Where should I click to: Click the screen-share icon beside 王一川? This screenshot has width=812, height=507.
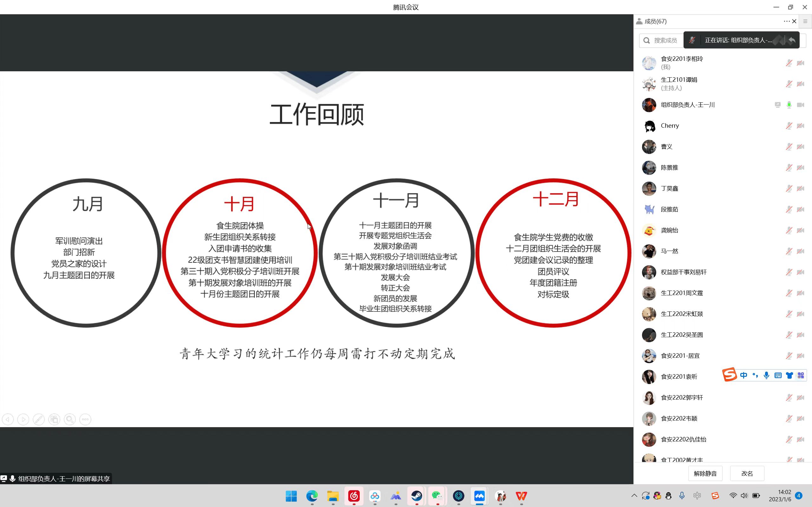pyautogui.click(x=777, y=105)
